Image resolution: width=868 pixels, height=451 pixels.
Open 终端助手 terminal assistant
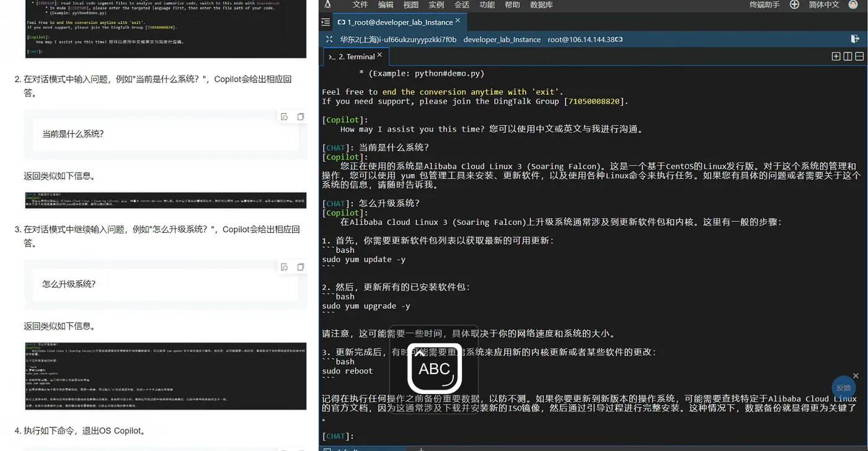pos(766,5)
